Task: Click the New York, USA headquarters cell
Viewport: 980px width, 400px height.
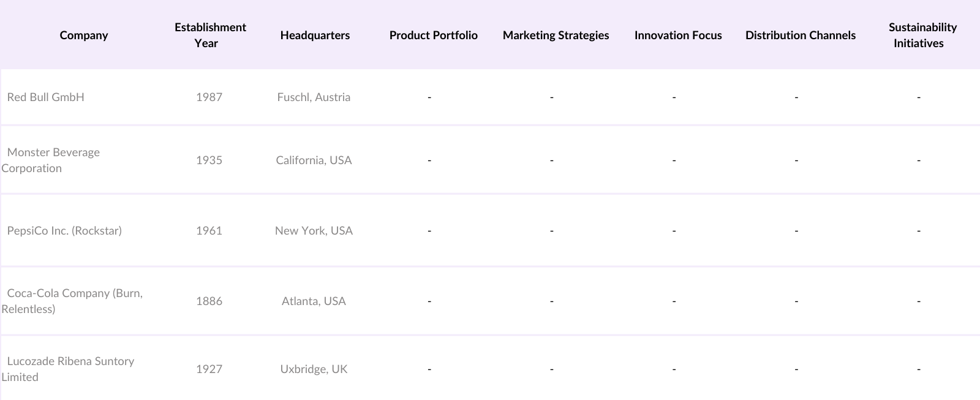Action: point(314,231)
